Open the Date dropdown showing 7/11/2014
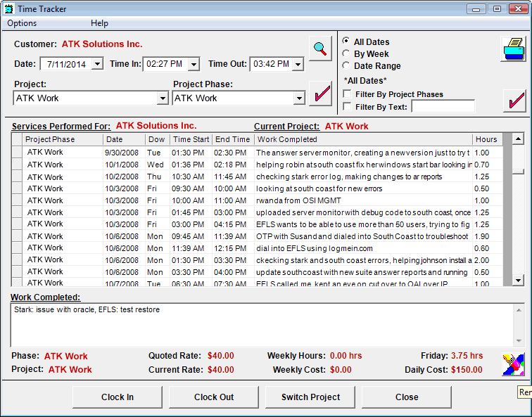This screenshot has height=417, width=532. 97,64
